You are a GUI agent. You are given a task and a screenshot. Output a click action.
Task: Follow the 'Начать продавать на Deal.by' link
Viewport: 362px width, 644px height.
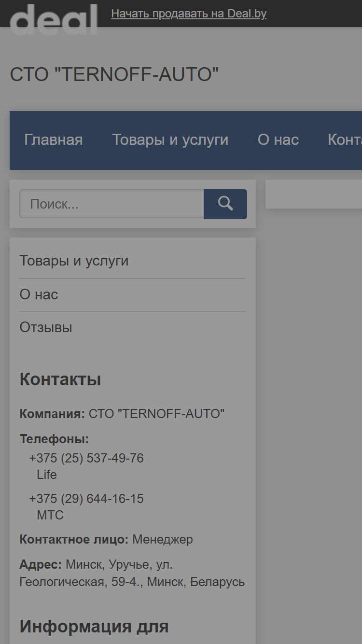pyautogui.click(x=189, y=14)
